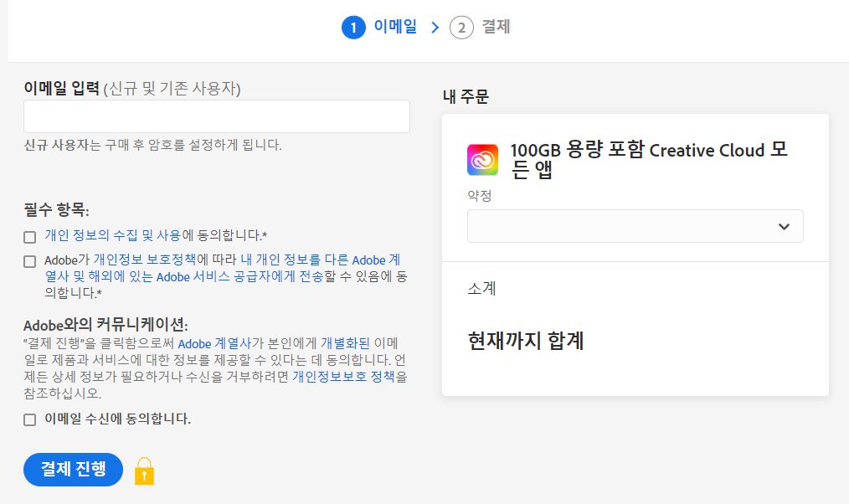849x504 pixels.
Task: Click the Creative Cloud app icon
Action: [482, 160]
